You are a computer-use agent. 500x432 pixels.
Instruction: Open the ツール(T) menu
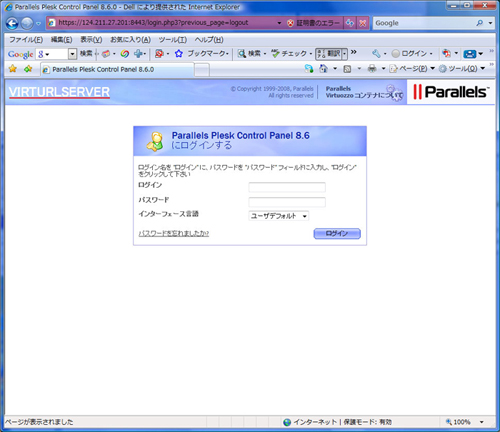172,40
